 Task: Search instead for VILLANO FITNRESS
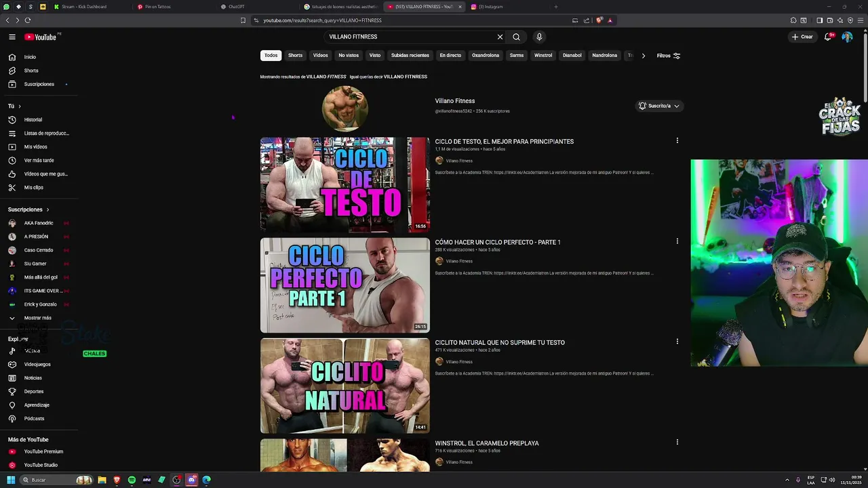[406, 77]
